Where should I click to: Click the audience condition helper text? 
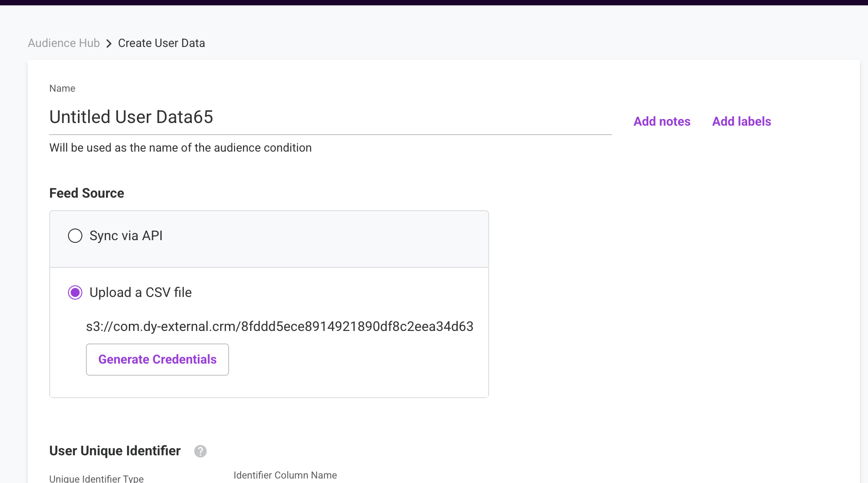[180, 148]
